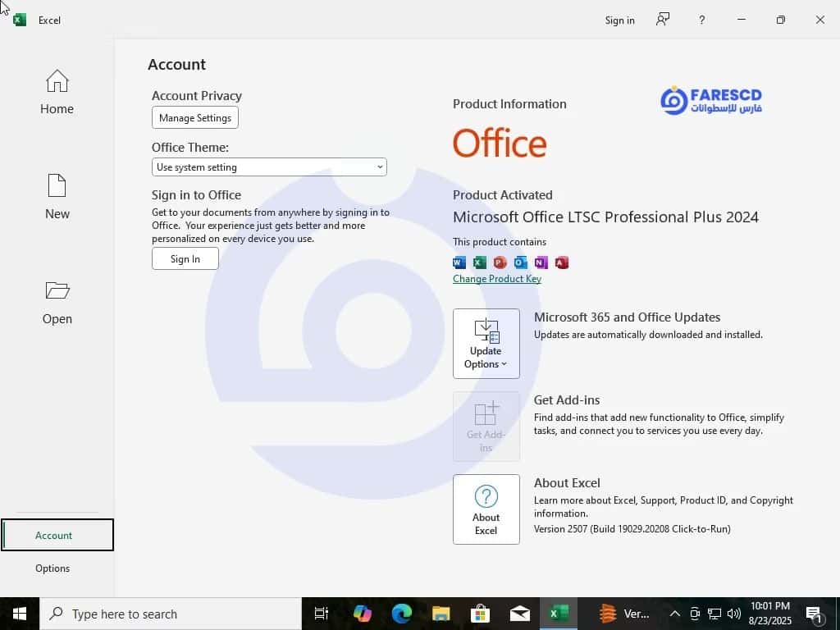Screen dimensions: 840x630
Task: Open the Windows Start menu
Action: (x=20, y=614)
